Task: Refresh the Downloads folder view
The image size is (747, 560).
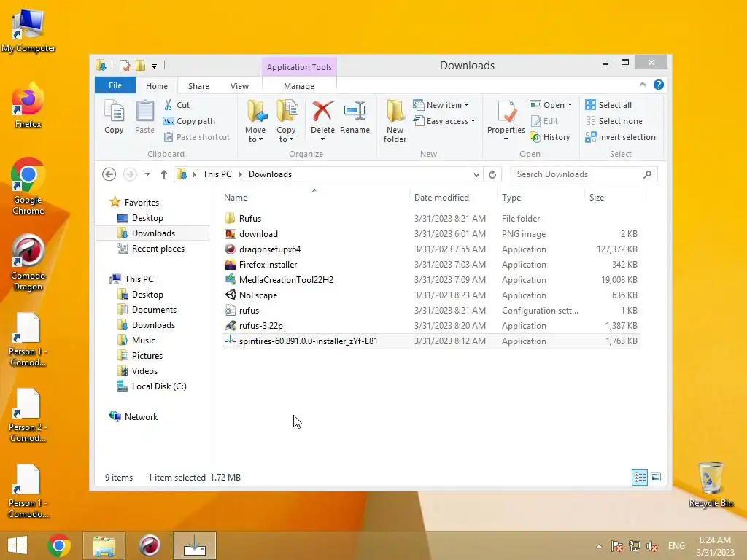Action: [492, 174]
